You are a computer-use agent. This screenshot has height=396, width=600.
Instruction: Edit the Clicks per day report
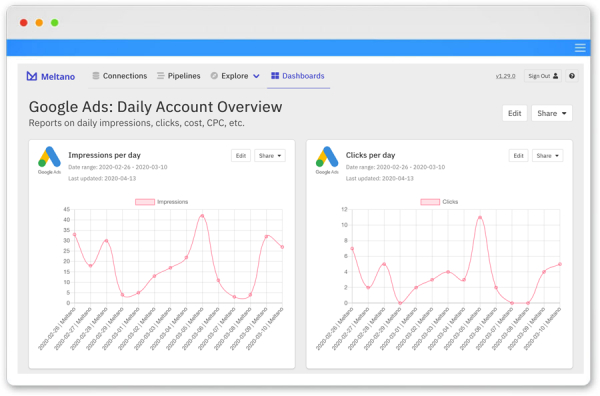pos(518,156)
